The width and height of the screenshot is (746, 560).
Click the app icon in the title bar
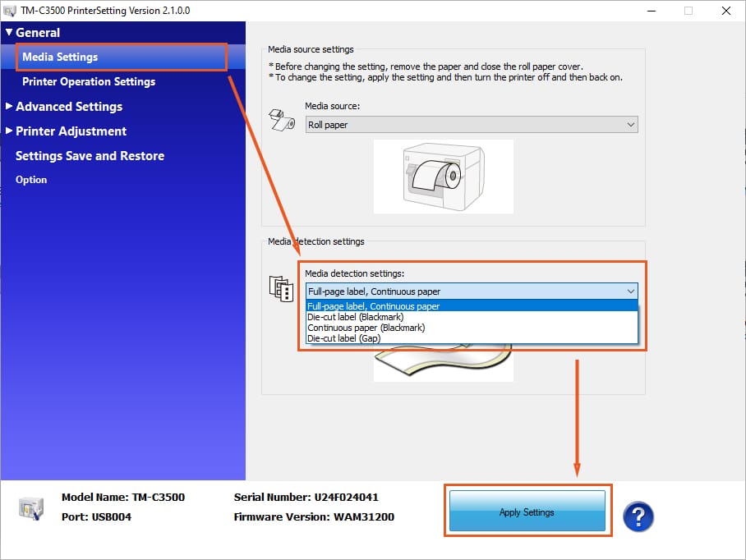tap(10, 11)
